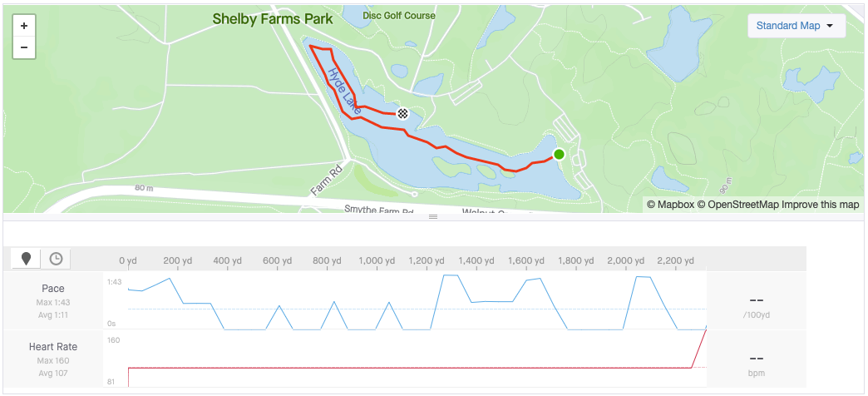Viewport: 868px width, 396px height.
Task: Open the Standard Map dropdown
Action: coord(796,26)
